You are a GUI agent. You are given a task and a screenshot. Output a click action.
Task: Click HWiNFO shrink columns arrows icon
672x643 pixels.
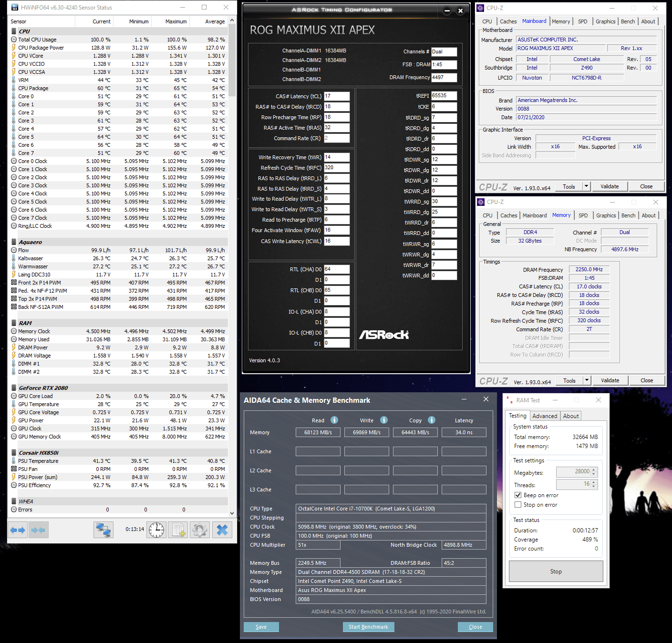(x=38, y=530)
